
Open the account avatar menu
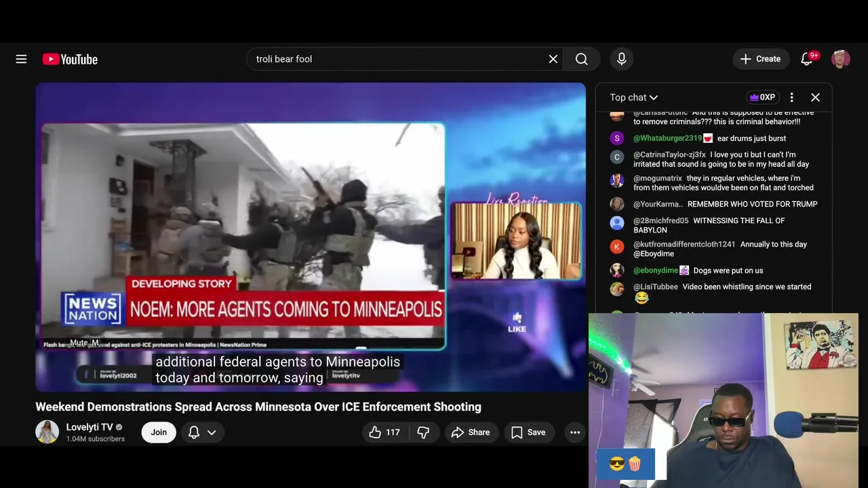point(841,59)
